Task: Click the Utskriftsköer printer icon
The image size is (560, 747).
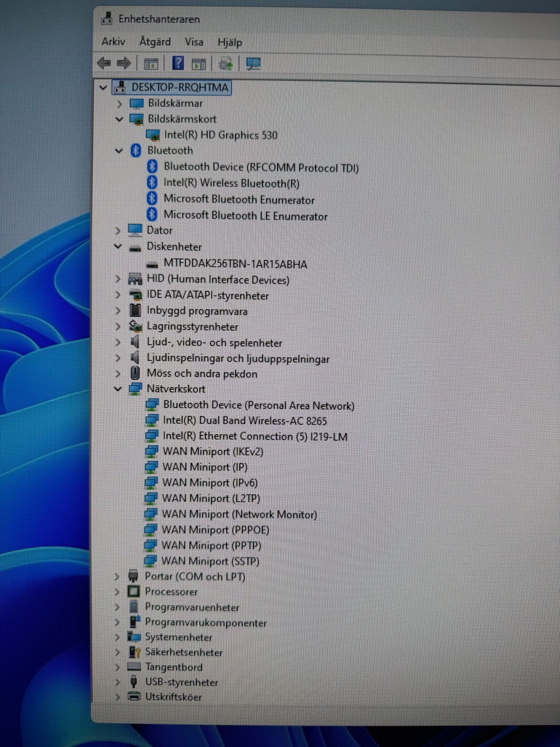Action: (134, 696)
